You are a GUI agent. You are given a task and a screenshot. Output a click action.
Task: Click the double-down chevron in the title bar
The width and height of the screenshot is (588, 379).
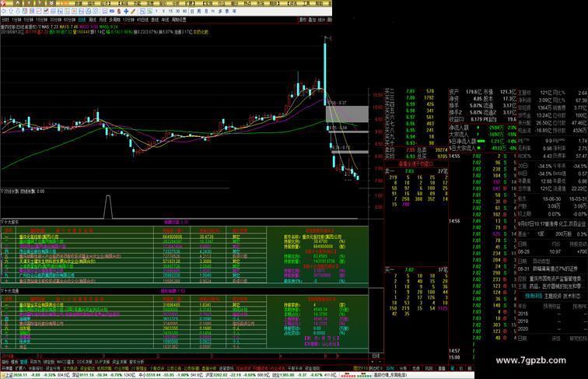[x=51, y=3]
